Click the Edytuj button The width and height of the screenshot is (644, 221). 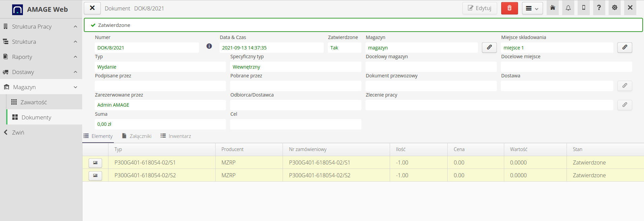click(480, 8)
